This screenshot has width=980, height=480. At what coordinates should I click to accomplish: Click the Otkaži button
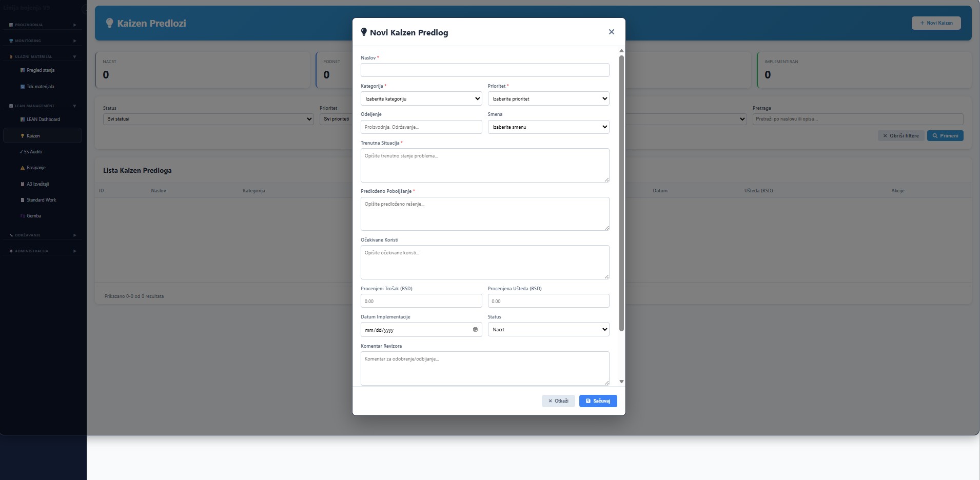[558, 401]
